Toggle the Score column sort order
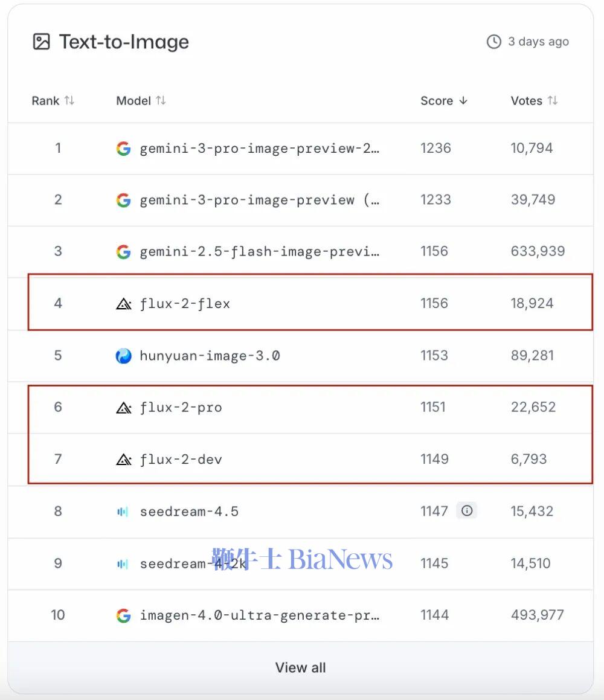This screenshot has width=604, height=700. [x=444, y=101]
